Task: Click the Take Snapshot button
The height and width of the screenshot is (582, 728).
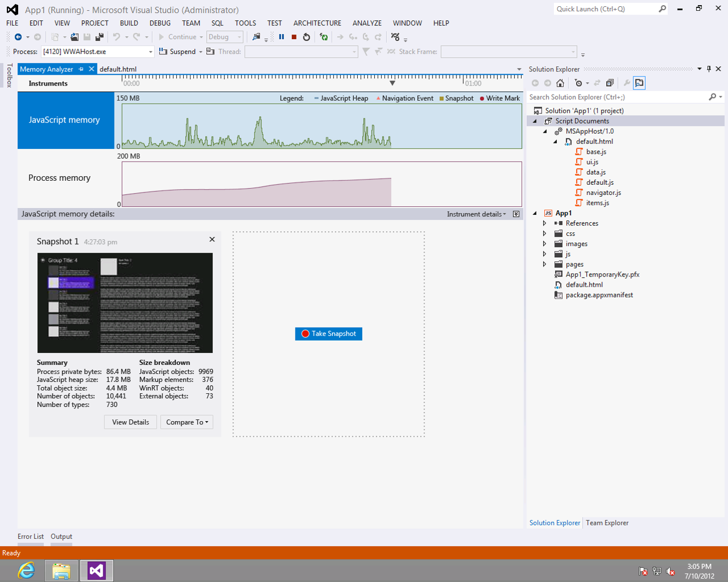Action: pos(329,334)
